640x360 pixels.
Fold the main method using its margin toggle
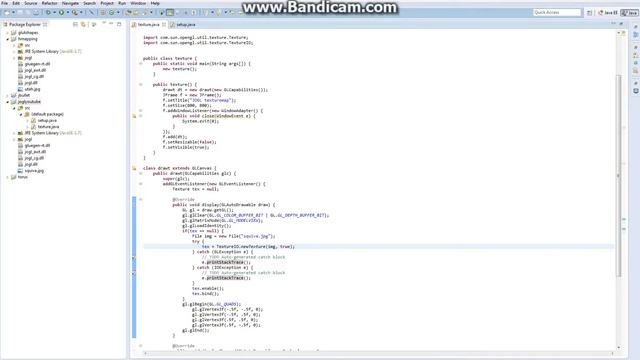[x=141, y=64]
